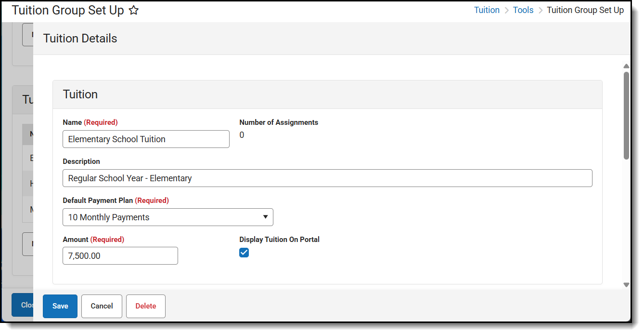Image resolution: width=644 pixels, height=335 pixels.
Task: Select the Tuition Details panel title
Action: pyautogui.click(x=80, y=39)
